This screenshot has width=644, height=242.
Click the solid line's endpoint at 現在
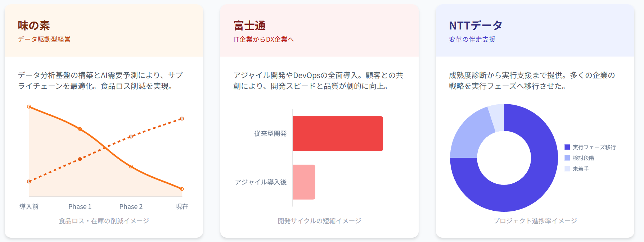(182, 189)
